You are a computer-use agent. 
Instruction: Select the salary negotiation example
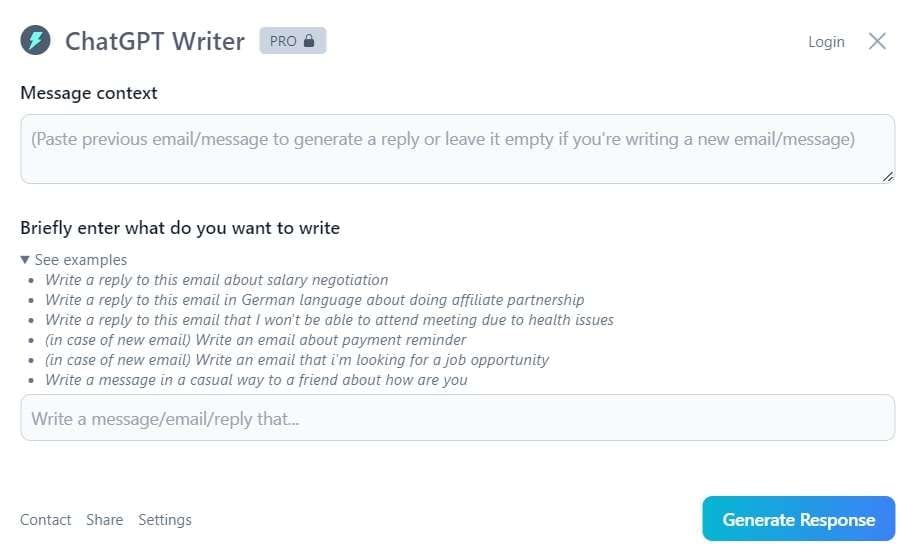pyautogui.click(x=216, y=280)
